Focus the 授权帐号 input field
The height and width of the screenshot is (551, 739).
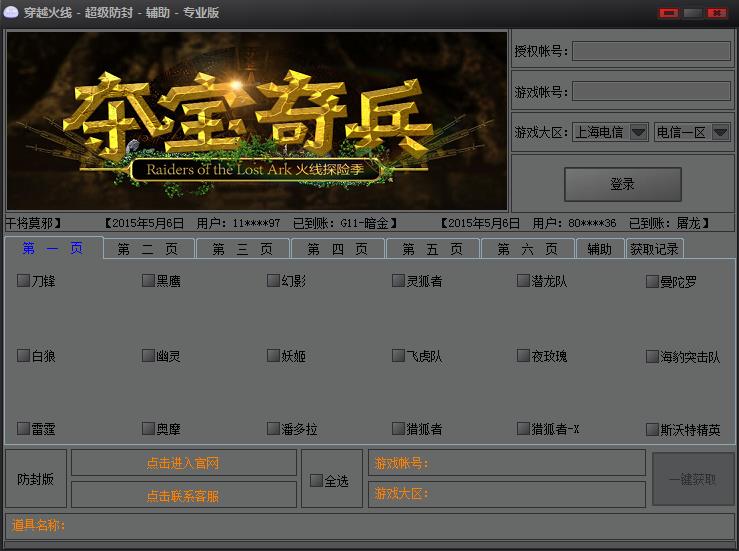click(x=651, y=51)
